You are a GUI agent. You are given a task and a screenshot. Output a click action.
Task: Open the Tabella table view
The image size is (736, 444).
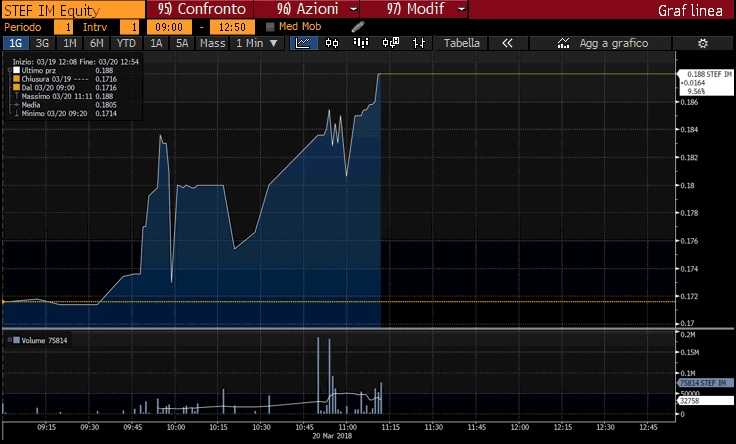(461, 43)
